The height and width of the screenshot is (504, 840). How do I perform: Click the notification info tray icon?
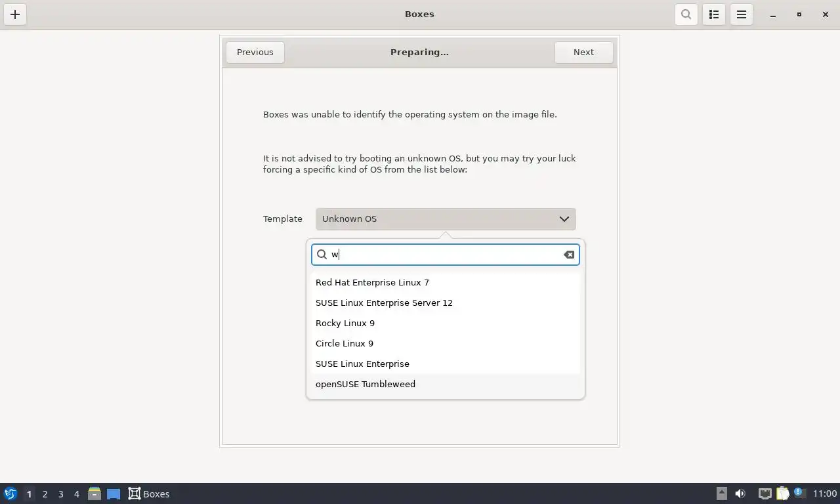(x=799, y=492)
